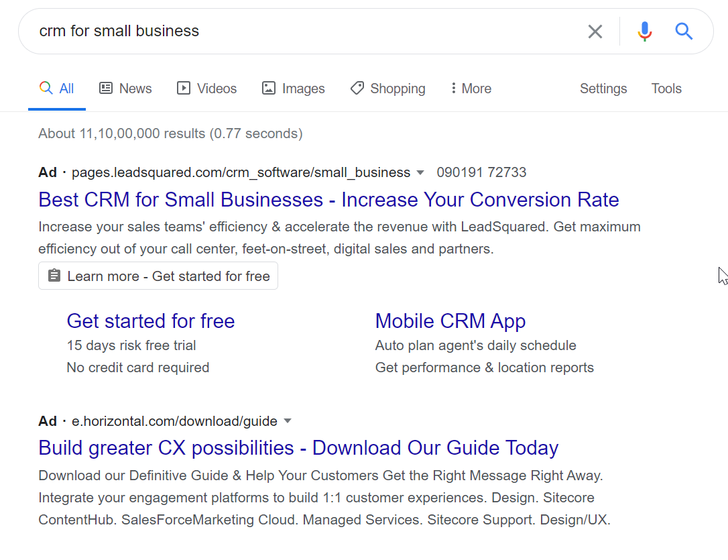Viewport: 728px width, 560px height.
Task: Open the 'Mobile CRM App' sitelink
Action: [450, 321]
